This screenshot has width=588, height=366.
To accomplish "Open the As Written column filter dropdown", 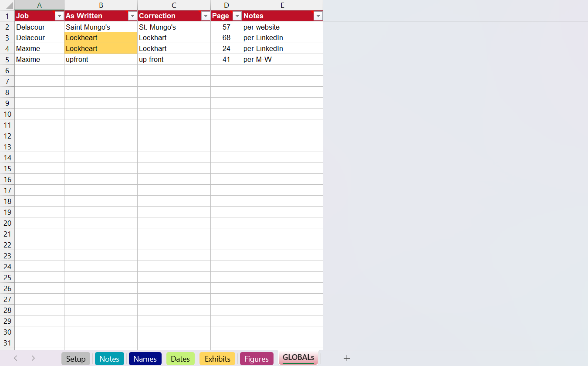I will 132,16.
